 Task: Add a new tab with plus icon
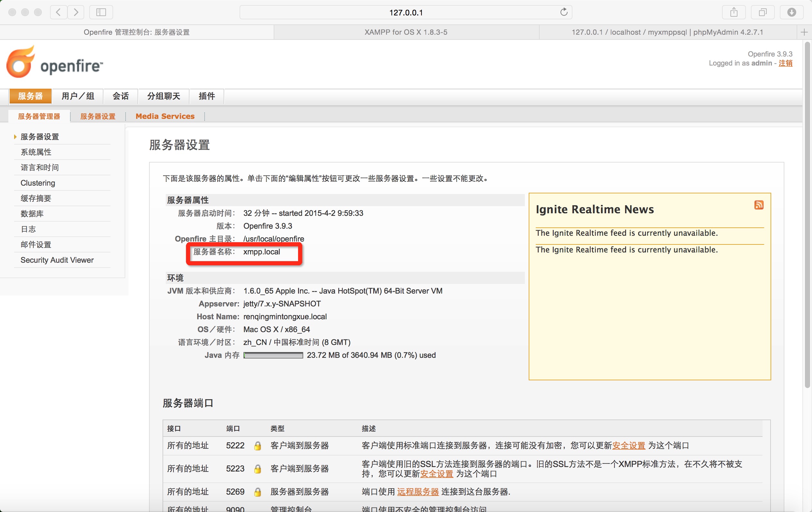(x=804, y=32)
